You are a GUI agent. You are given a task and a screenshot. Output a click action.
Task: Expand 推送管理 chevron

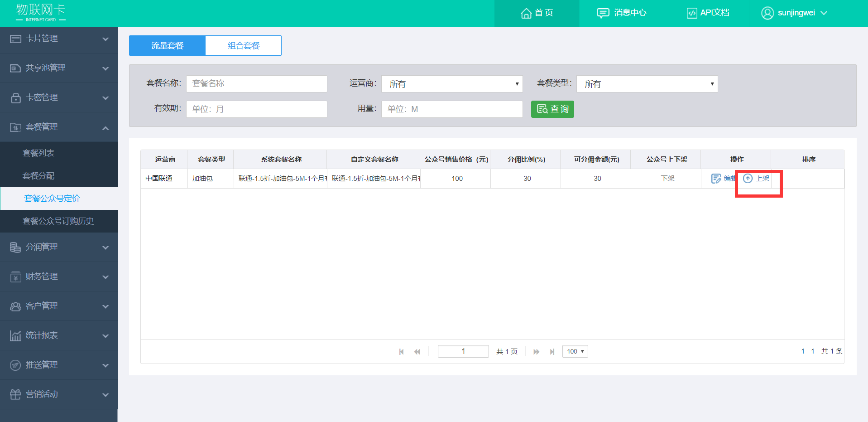[106, 366]
